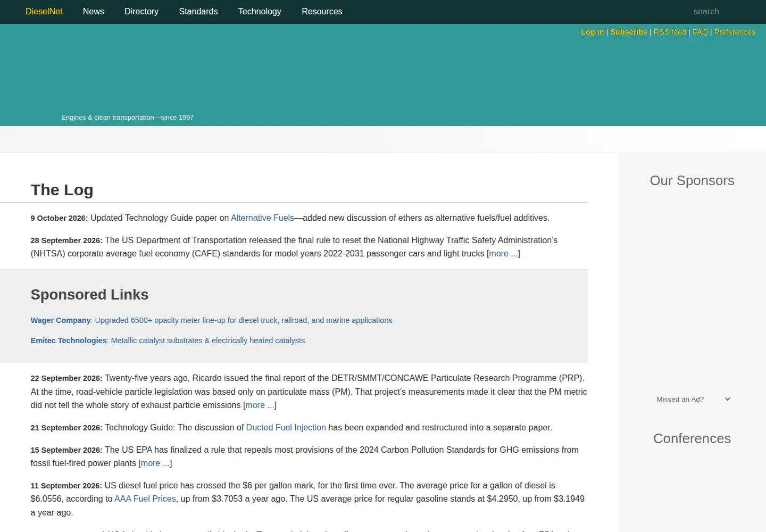Click the Log in link
The image size is (766, 532).
[593, 32]
